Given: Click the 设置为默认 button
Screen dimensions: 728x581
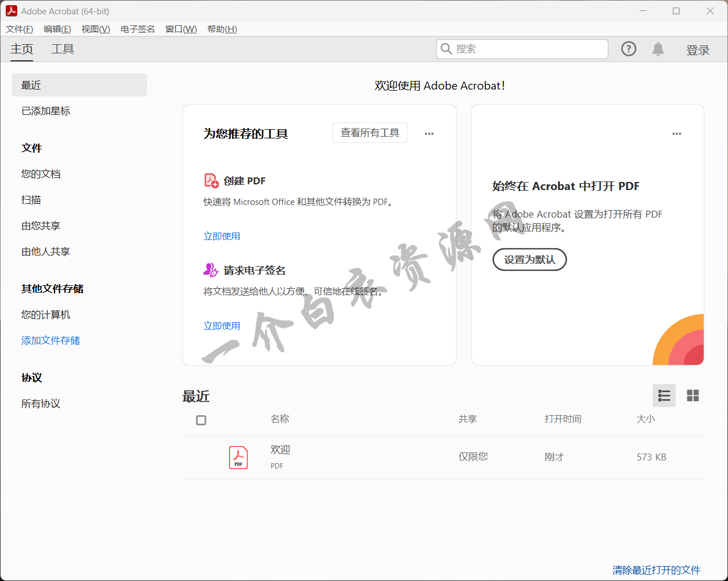Looking at the screenshot, I should 529,259.
